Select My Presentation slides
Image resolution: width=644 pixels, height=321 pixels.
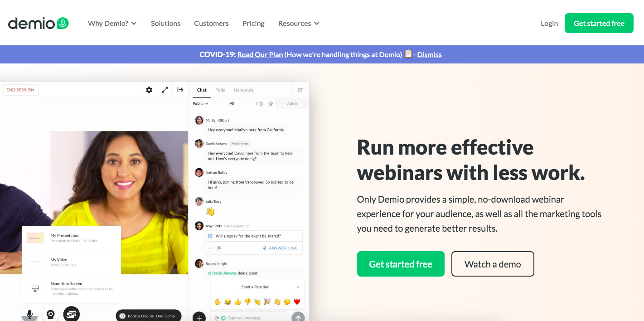[x=72, y=238]
